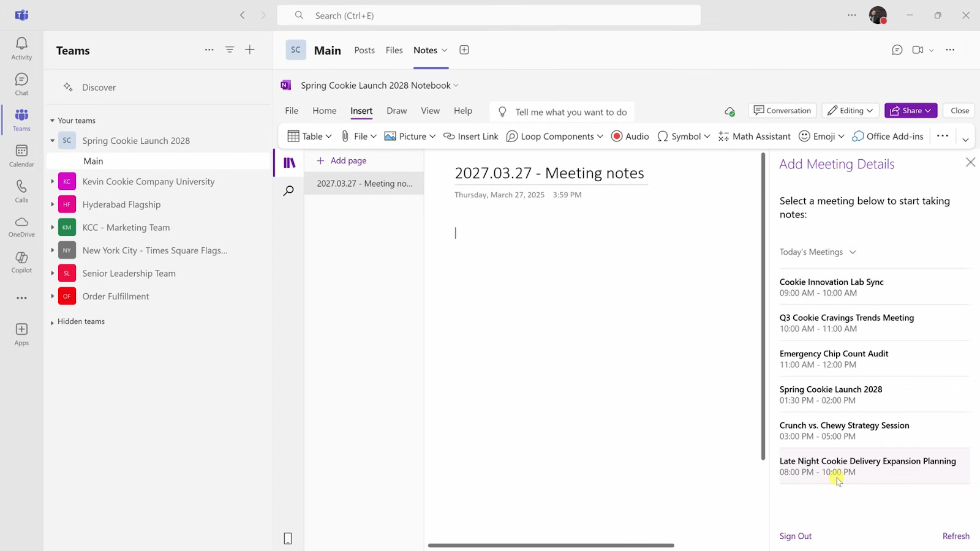This screenshot has height=551, width=980.
Task: Open Copilot in the sidebar
Action: click(21, 262)
